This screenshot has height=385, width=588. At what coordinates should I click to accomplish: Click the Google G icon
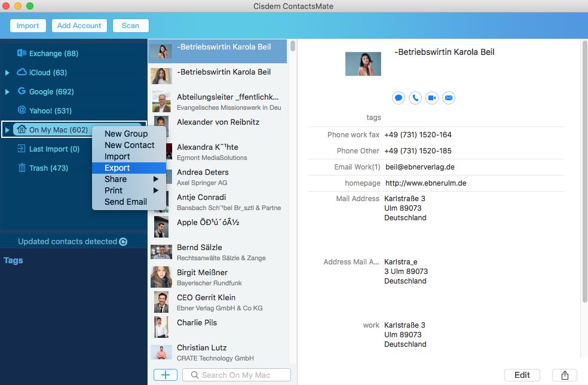point(22,91)
